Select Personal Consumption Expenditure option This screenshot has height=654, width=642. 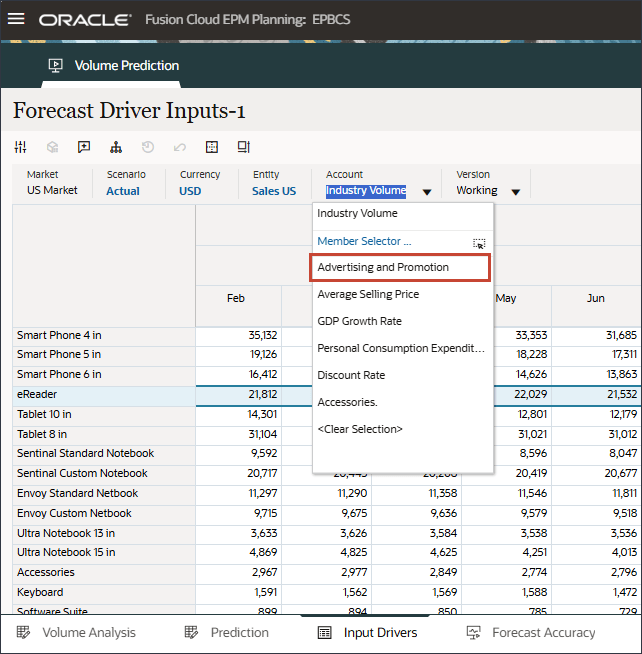[x=403, y=348]
